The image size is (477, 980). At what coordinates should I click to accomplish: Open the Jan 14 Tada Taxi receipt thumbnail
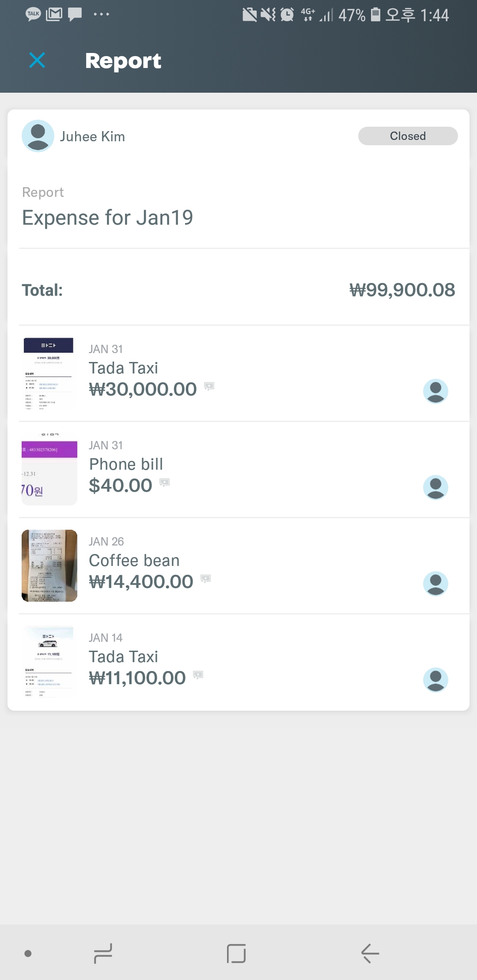click(x=49, y=662)
